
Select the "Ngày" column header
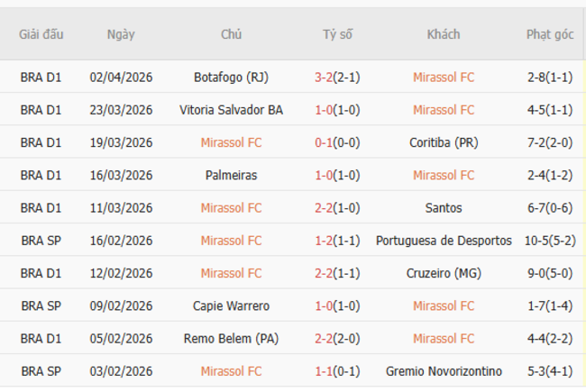(x=121, y=34)
